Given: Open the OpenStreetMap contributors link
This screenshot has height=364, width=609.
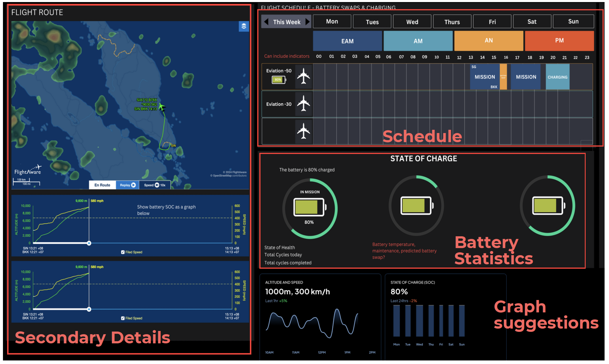Looking at the screenshot, I should [229, 176].
